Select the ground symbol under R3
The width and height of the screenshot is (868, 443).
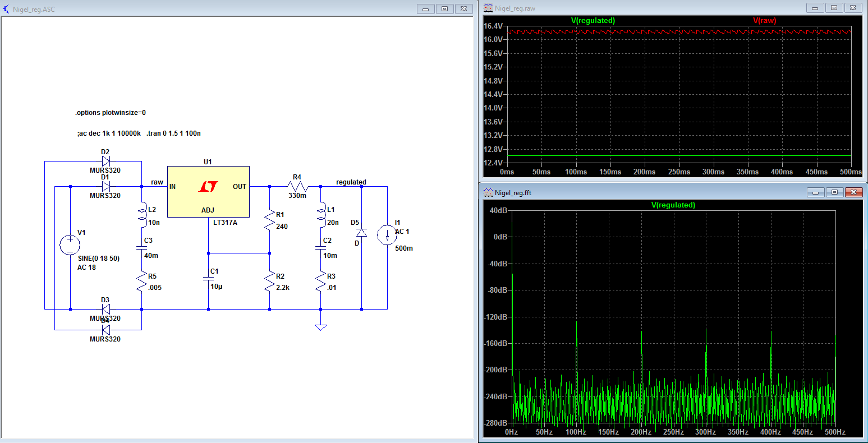tap(321, 327)
